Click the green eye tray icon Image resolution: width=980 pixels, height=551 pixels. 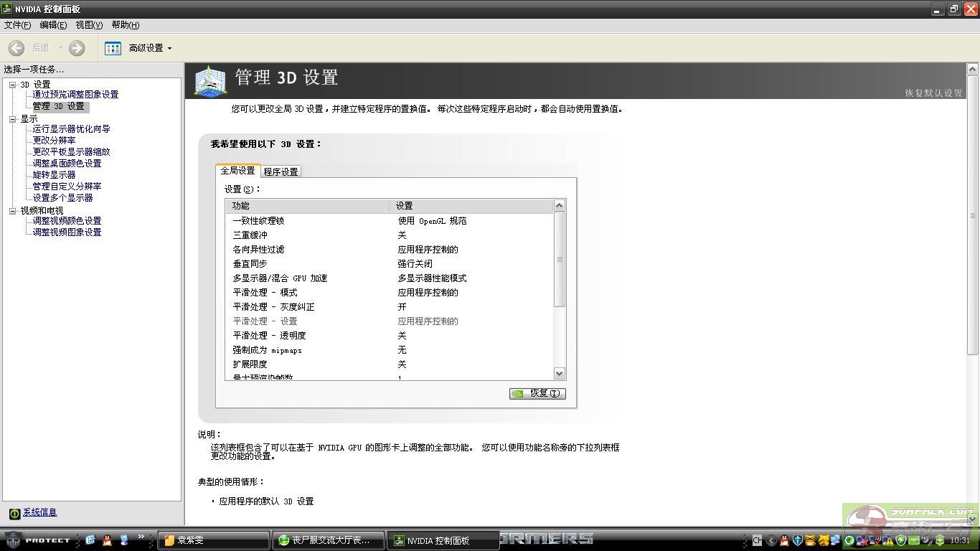(x=849, y=540)
